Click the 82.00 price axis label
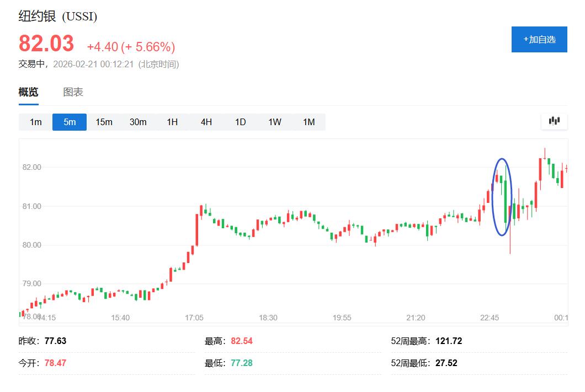The image size is (585, 392). click(x=31, y=167)
